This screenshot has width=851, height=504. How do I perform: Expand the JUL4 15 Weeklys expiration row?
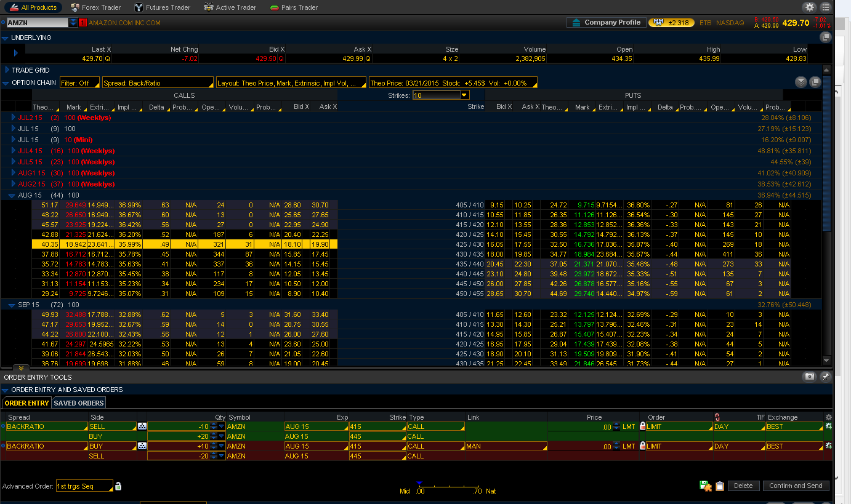pyautogui.click(x=14, y=151)
